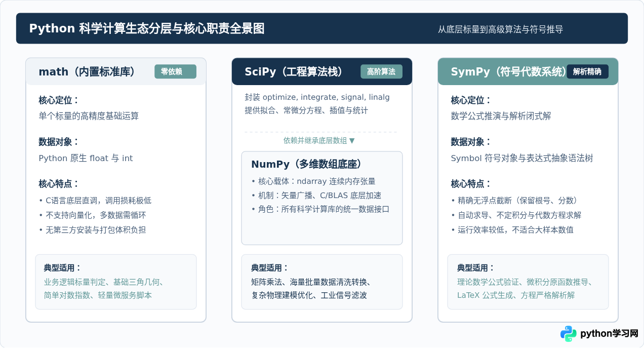Click '业务逻辑标量判定、基础三角几何、'
644x348 pixels.
tap(104, 282)
